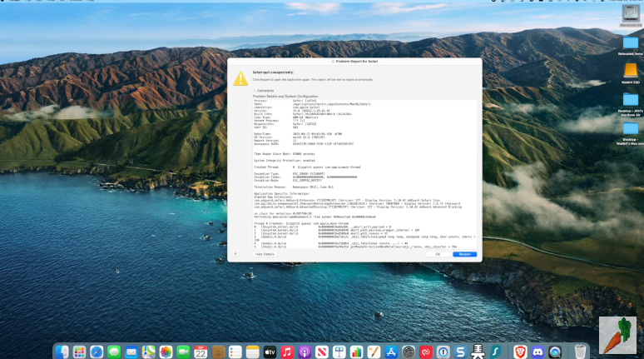Open the Trash in the Dock

(x=580, y=352)
